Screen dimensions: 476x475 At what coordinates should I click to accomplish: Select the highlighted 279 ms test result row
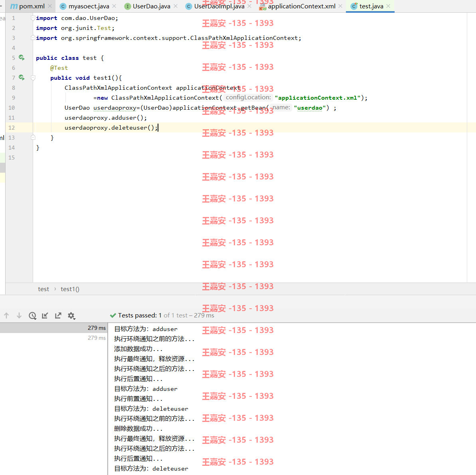[53, 328]
